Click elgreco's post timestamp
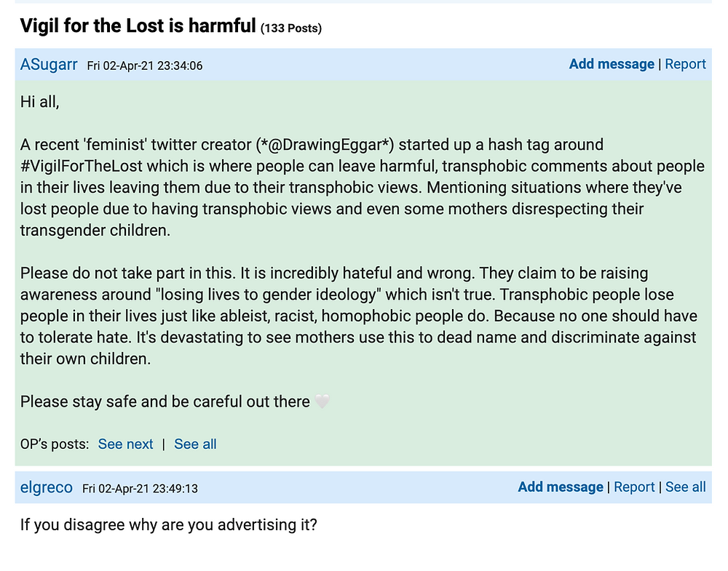 141,489
